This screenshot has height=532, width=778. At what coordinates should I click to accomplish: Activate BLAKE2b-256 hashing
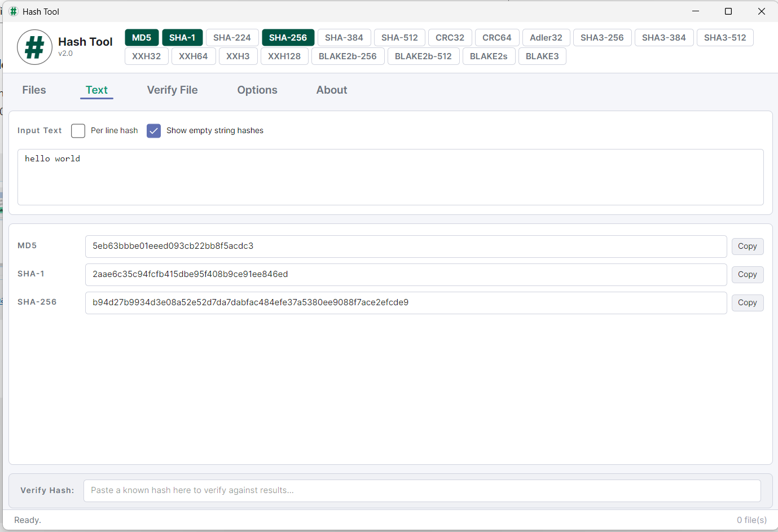click(x=348, y=56)
